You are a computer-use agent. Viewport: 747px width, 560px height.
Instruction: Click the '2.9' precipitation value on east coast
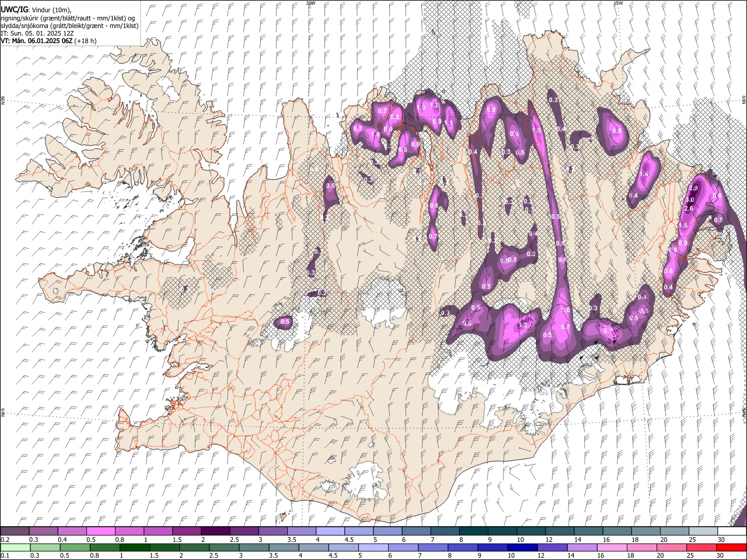pos(693,188)
